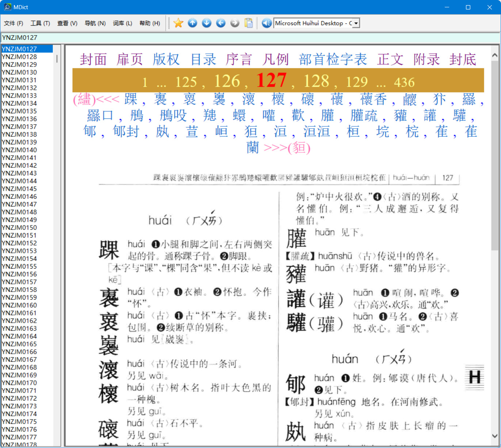Go back with the left arrow icon
Image resolution: width=501 pixels, height=448 pixels.
point(221,23)
